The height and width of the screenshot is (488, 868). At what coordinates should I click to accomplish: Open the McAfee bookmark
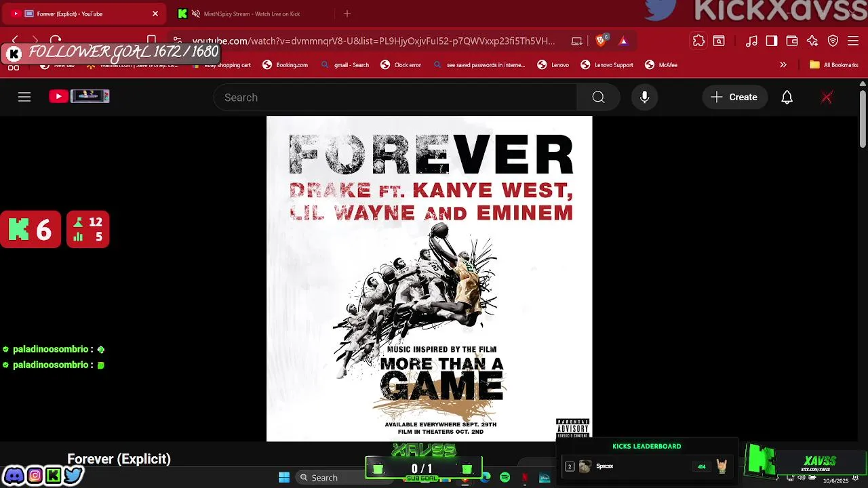661,65
